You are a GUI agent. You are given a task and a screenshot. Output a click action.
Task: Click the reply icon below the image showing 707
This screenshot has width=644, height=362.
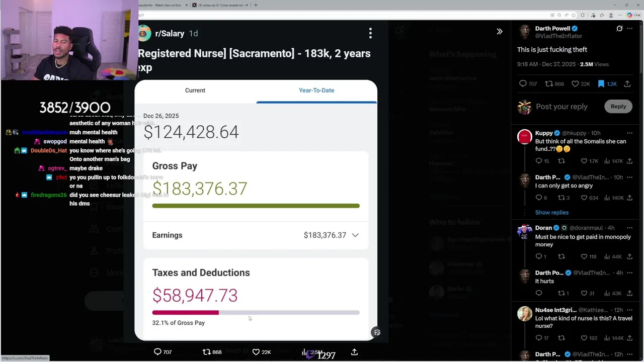(x=157, y=352)
